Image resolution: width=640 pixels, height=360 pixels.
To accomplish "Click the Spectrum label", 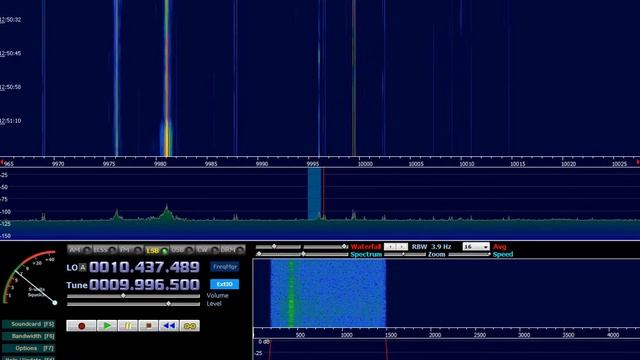I will pyautogui.click(x=366, y=254).
